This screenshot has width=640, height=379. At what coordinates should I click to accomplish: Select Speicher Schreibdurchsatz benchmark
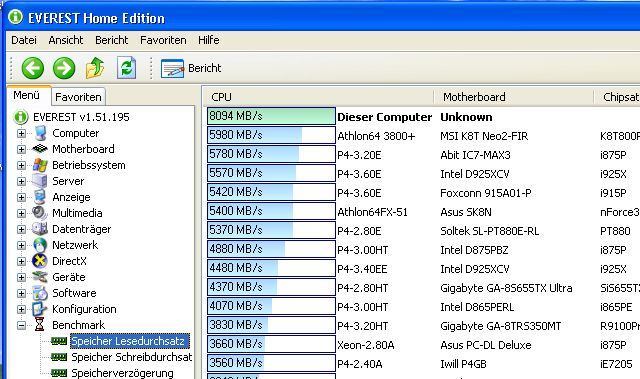coord(131,357)
